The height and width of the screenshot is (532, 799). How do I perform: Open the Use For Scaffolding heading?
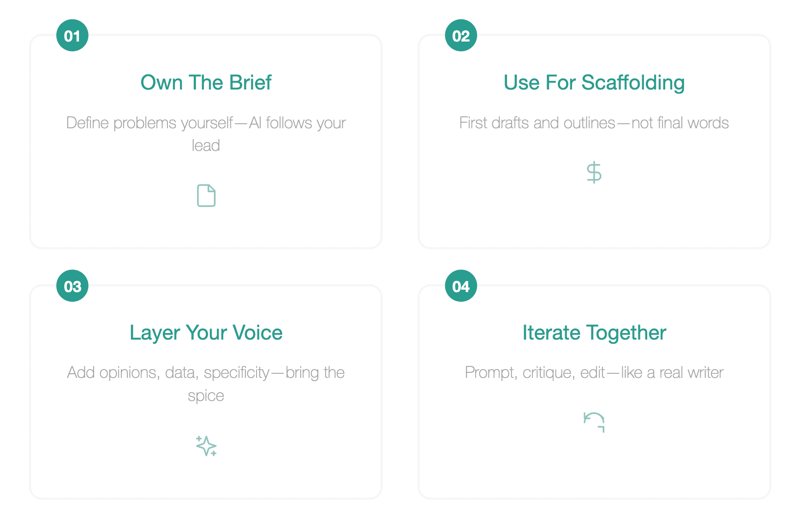594,83
